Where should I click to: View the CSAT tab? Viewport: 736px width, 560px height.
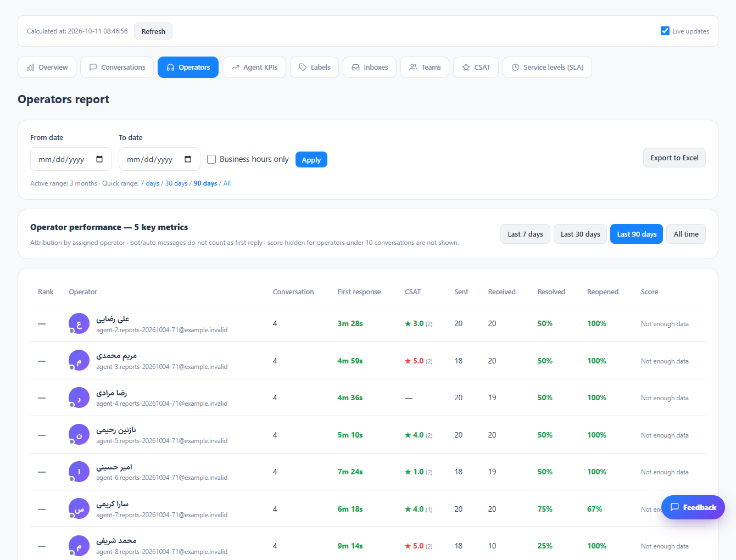[476, 68]
